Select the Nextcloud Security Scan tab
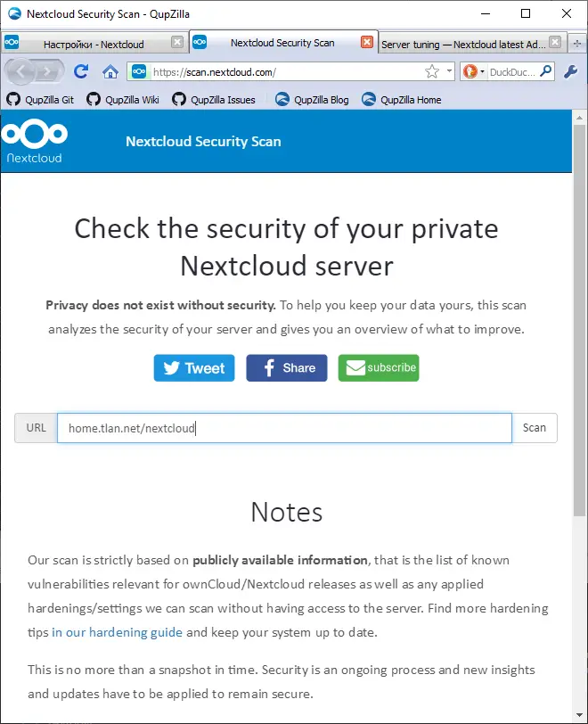 [x=282, y=43]
